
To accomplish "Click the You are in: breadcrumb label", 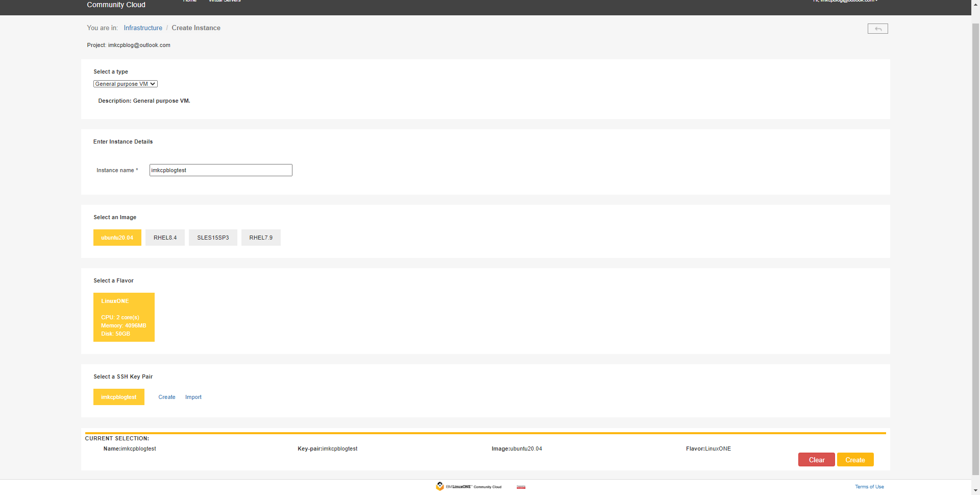I will point(102,28).
